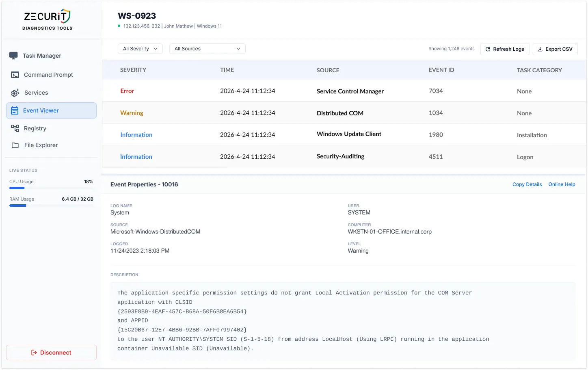The width and height of the screenshot is (588, 370).
Task: Click the CPU Usage progress bar
Action: (x=51, y=188)
